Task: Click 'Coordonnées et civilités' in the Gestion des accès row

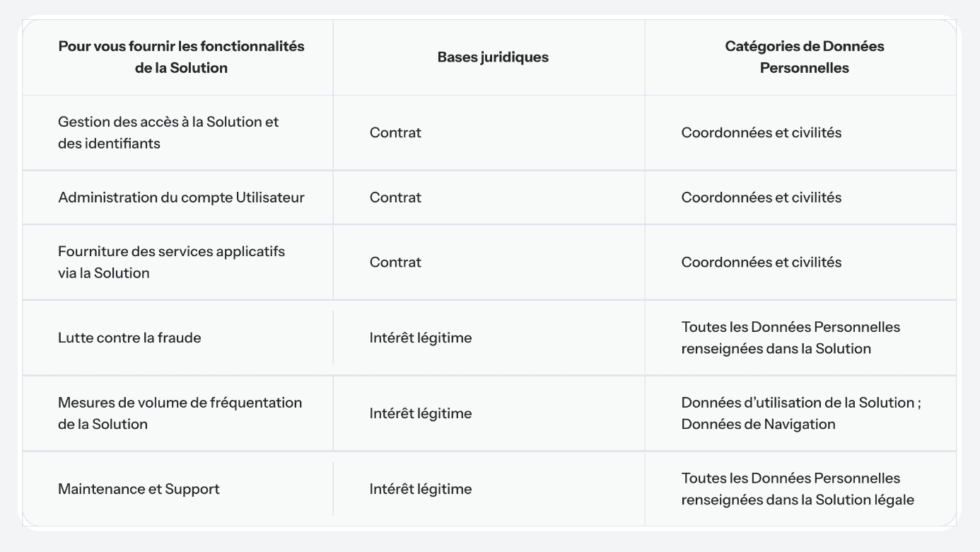Action: pyautogui.click(x=762, y=132)
